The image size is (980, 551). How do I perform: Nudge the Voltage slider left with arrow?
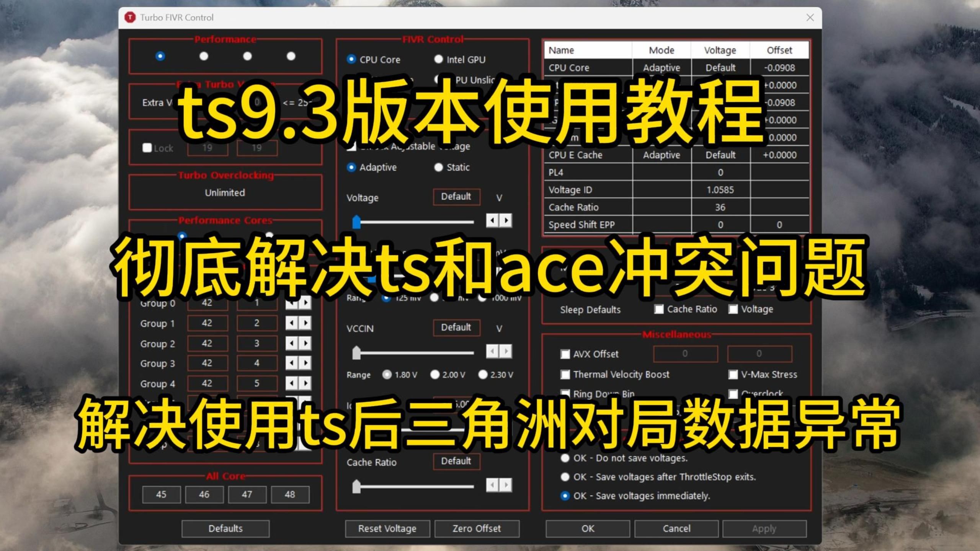point(492,220)
